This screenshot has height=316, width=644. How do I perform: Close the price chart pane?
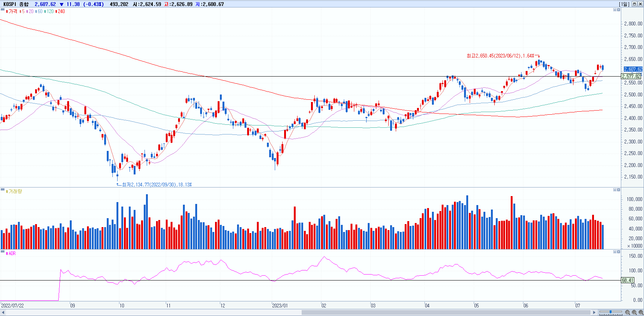(x=619, y=10)
